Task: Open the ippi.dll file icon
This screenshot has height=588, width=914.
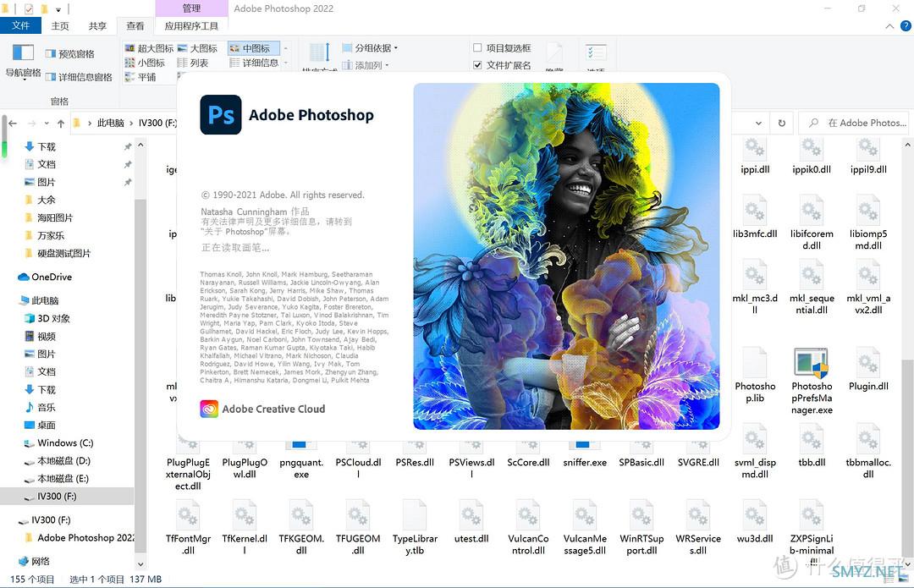Action: 755,151
